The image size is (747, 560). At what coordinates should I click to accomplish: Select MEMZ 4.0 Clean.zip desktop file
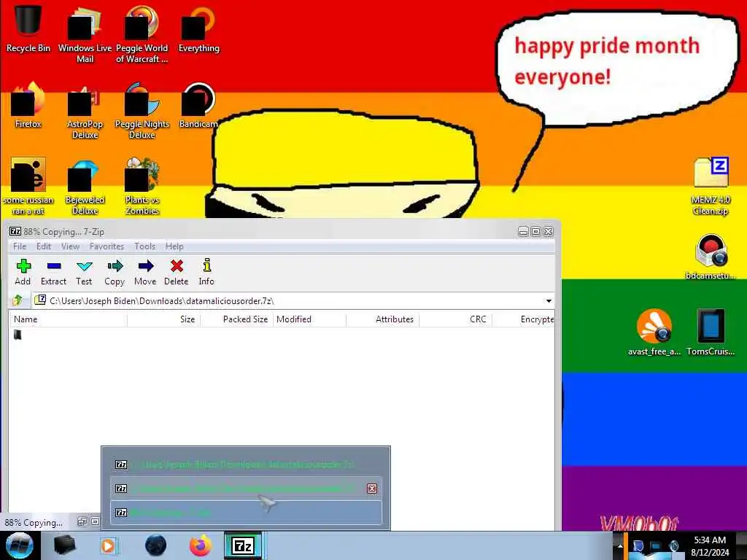711,186
